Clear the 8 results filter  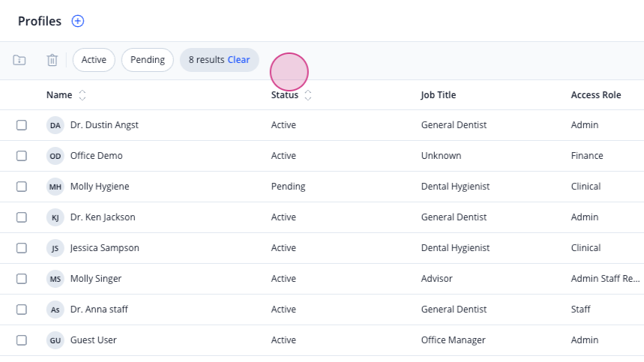click(x=238, y=60)
